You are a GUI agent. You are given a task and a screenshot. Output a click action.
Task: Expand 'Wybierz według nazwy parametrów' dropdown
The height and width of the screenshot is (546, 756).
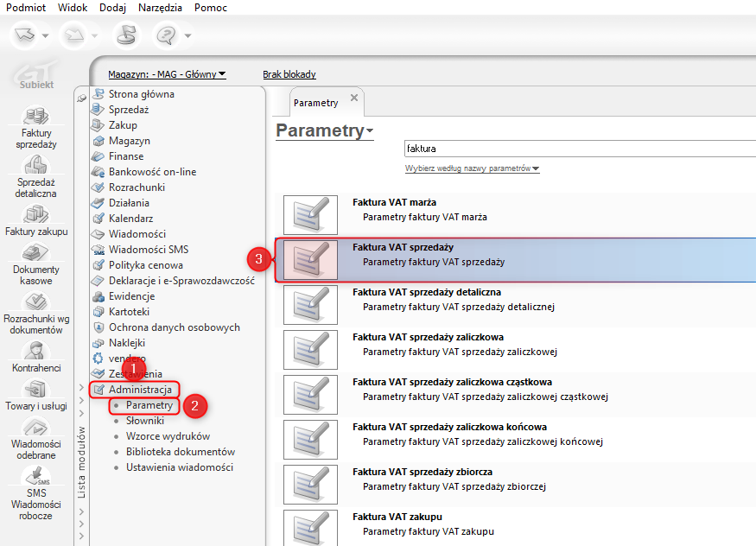[472, 168]
